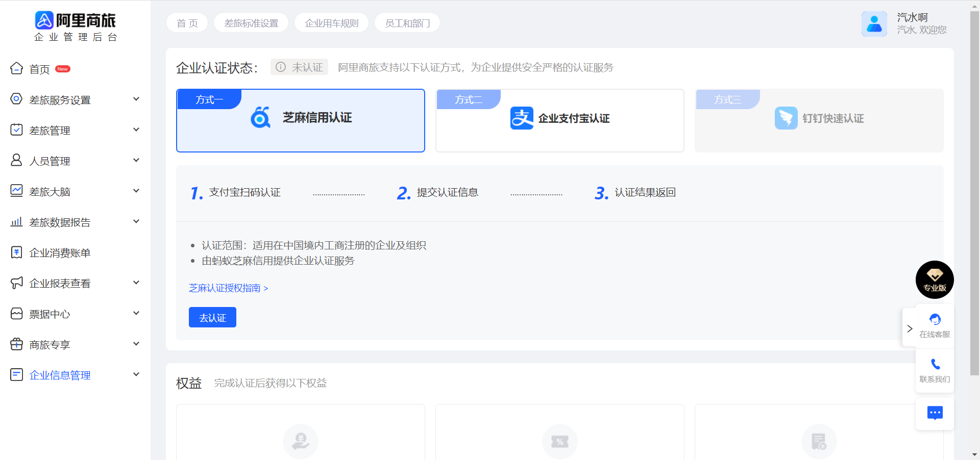This screenshot has height=460, width=980.
Task: Click the 商旅专享 gift icon
Action: tap(16, 344)
